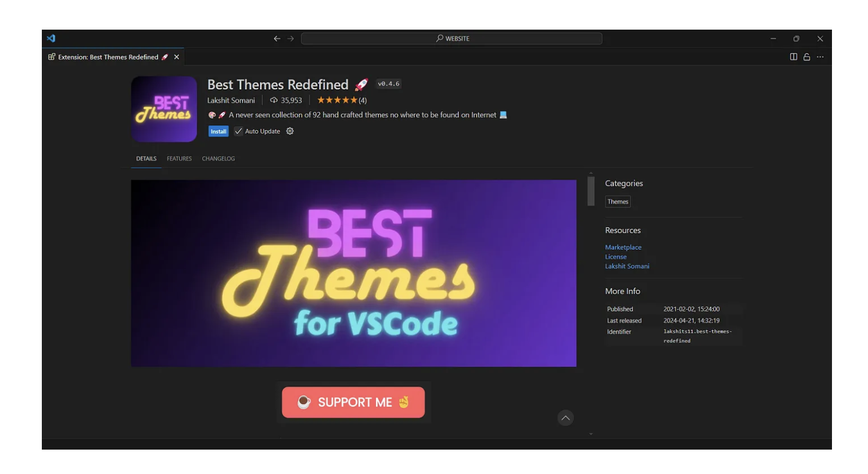Click the last released date 2024-04-21, 14:32:19
The width and height of the screenshot is (868, 474).
click(691, 321)
